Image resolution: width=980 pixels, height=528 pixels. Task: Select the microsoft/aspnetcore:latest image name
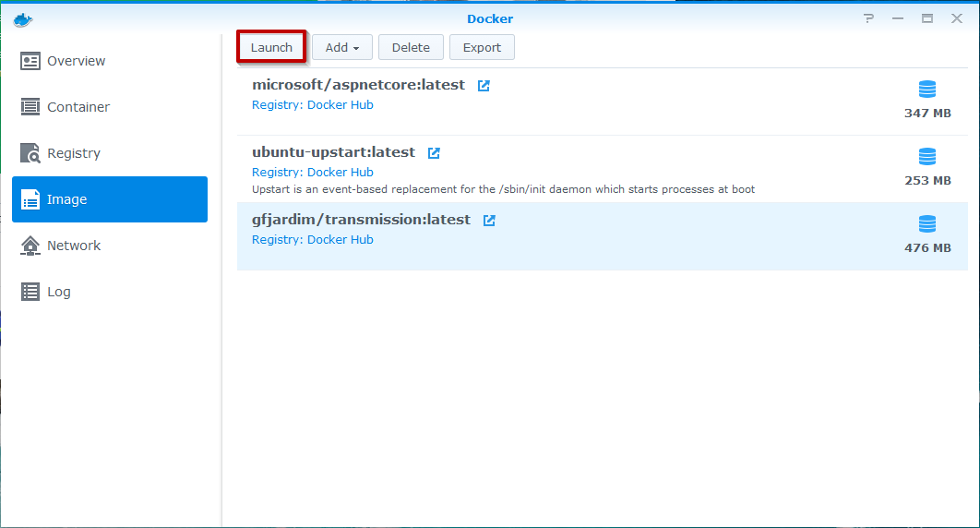click(x=358, y=85)
